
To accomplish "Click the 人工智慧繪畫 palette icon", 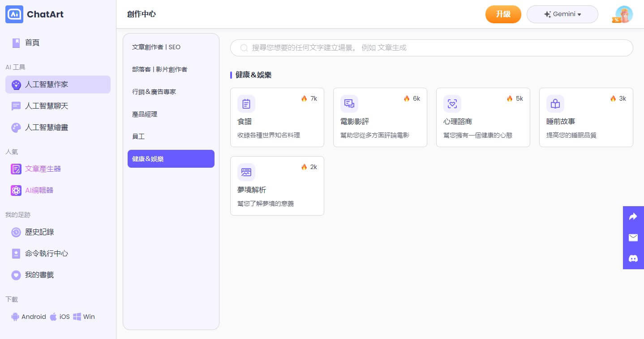I will coord(16,127).
